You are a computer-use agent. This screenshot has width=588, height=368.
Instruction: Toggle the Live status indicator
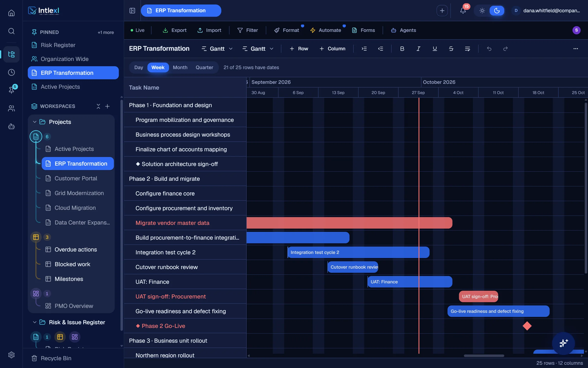(137, 30)
